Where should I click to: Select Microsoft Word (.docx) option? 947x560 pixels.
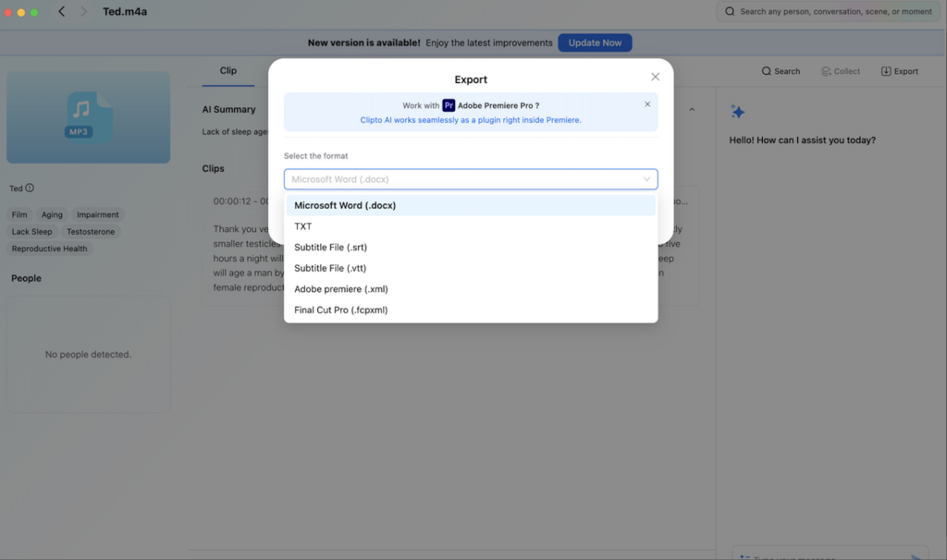click(x=471, y=205)
